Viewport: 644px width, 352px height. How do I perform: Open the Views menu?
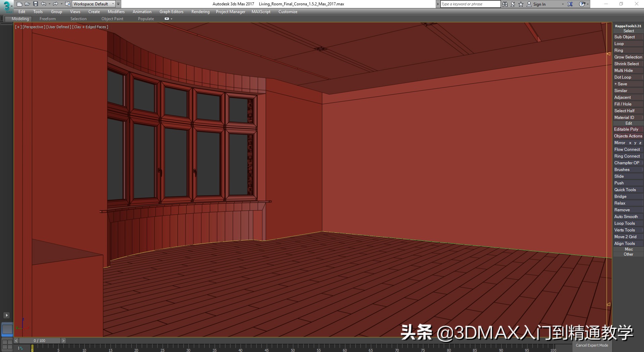tap(75, 12)
